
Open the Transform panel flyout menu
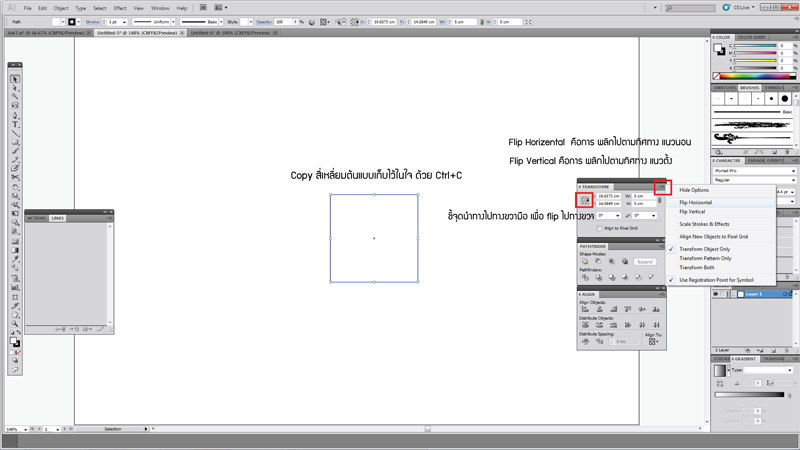pos(662,187)
